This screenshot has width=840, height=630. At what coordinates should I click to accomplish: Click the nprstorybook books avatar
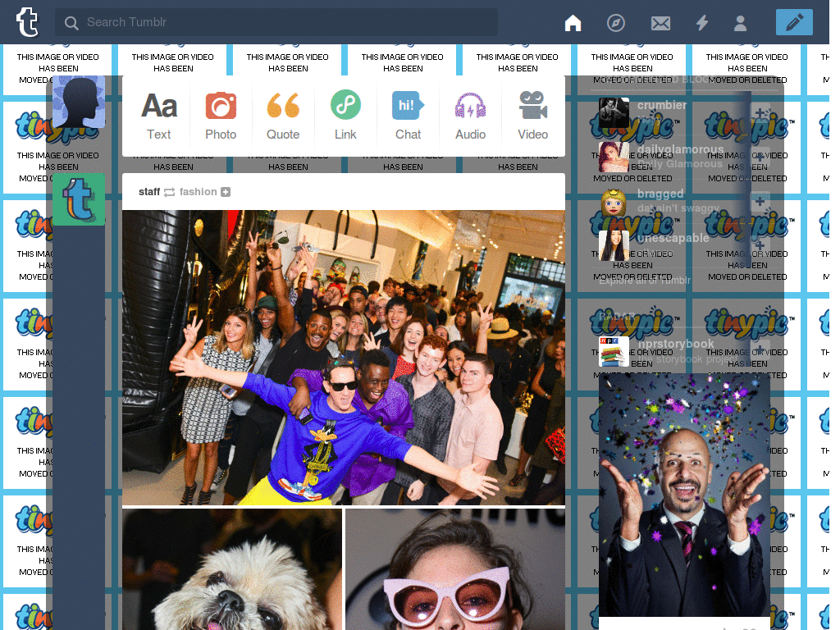[614, 351]
